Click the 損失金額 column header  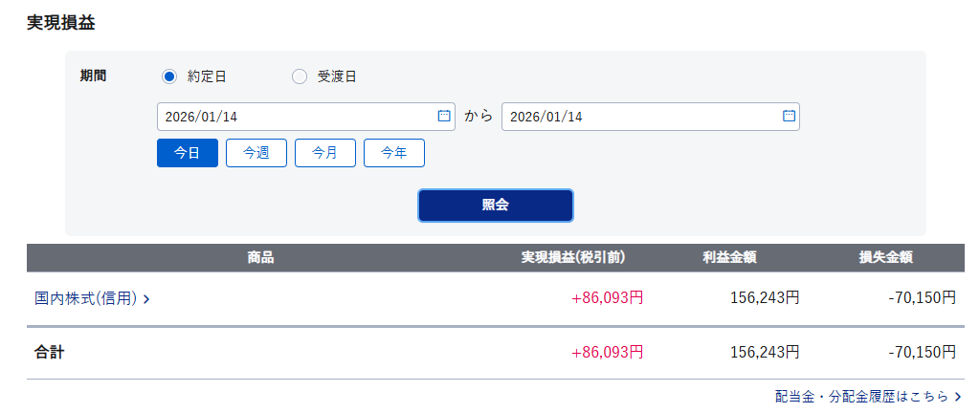(885, 257)
